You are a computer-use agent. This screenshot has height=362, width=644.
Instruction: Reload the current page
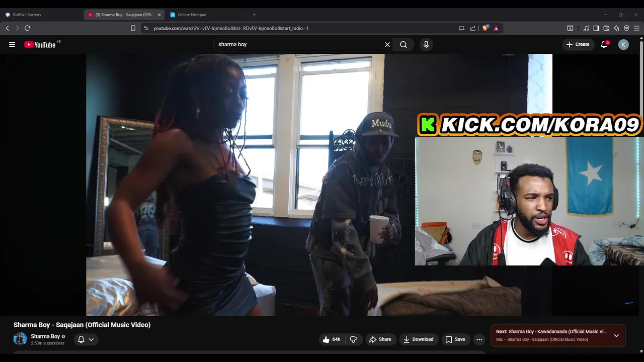[x=28, y=28]
